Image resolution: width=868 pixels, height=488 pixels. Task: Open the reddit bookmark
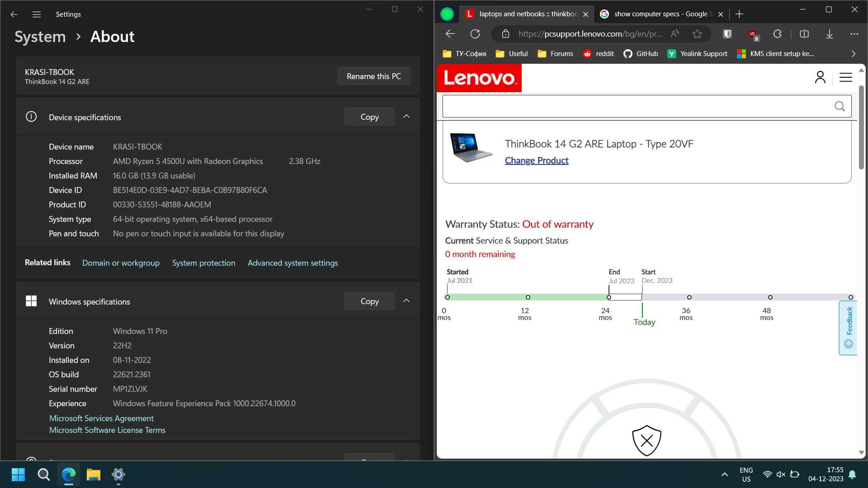[598, 54]
